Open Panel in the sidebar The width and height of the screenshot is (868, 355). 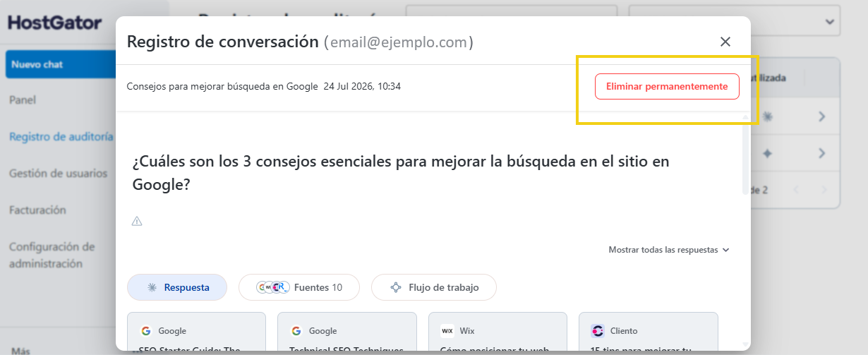23,100
